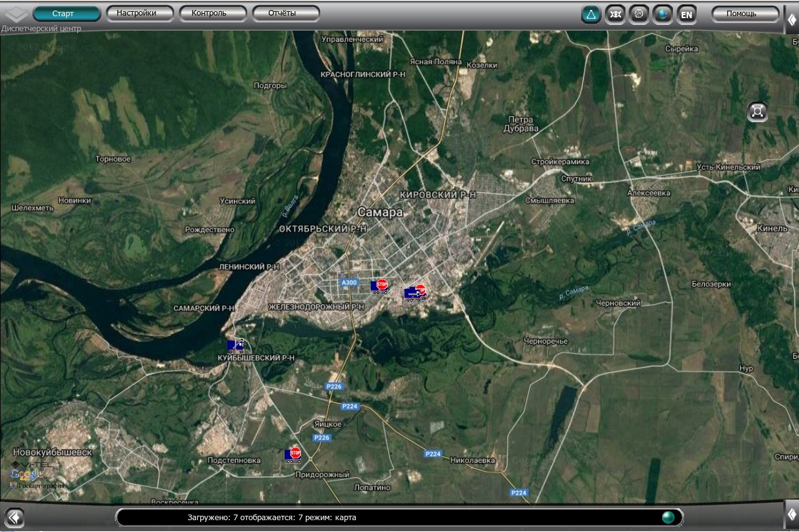This screenshot has height=532, width=799.
Task: Click the globe icon in top toolbar
Action: tap(662, 14)
